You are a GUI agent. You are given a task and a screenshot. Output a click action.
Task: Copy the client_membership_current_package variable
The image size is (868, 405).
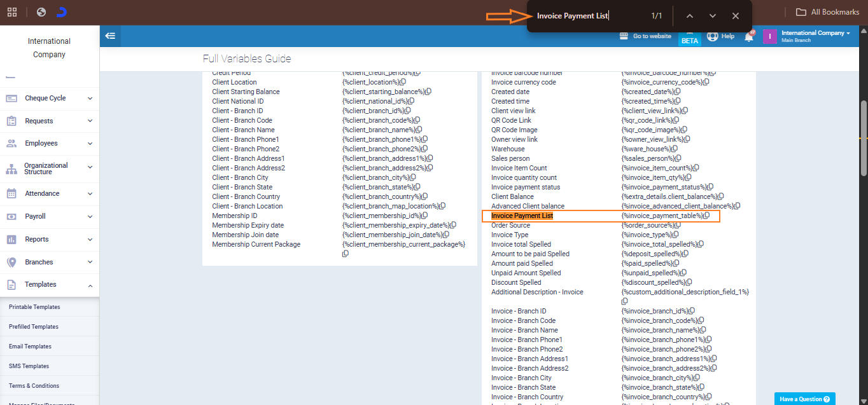click(346, 254)
